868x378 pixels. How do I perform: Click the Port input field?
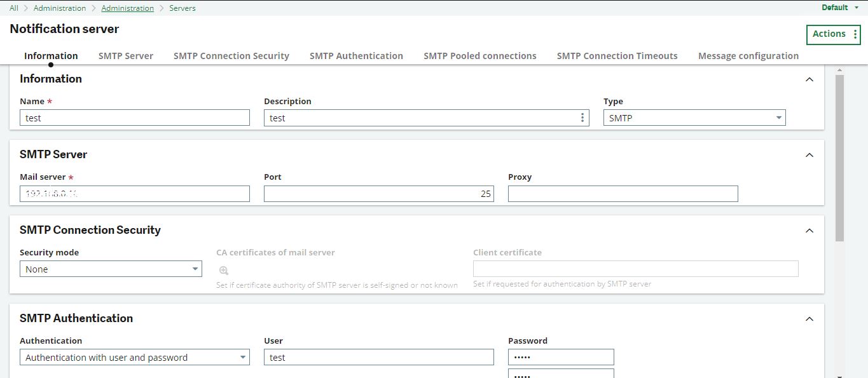coord(378,194)
